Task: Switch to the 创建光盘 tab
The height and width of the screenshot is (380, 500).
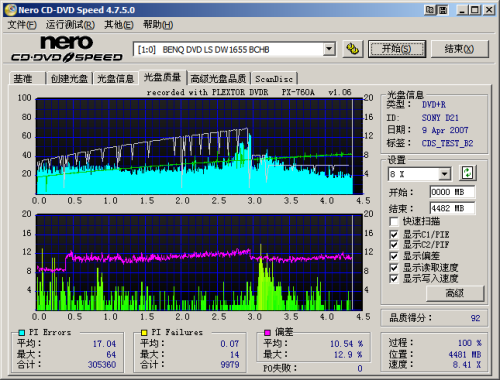Action: pyautogui.click(x=69, y=79)
